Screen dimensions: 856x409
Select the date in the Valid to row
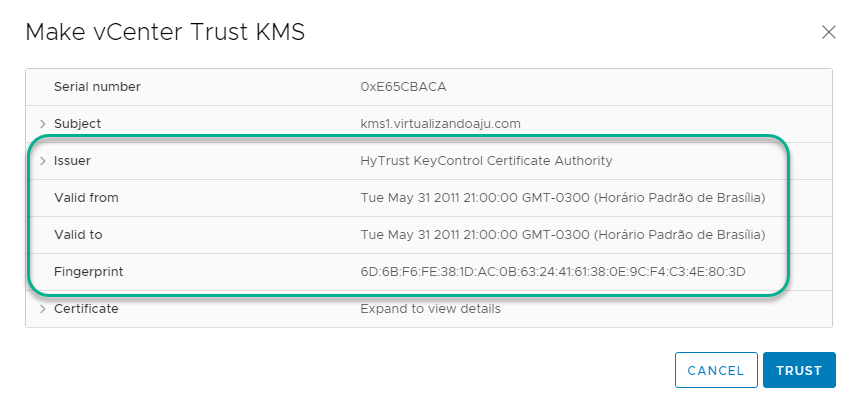pos(563,235)
